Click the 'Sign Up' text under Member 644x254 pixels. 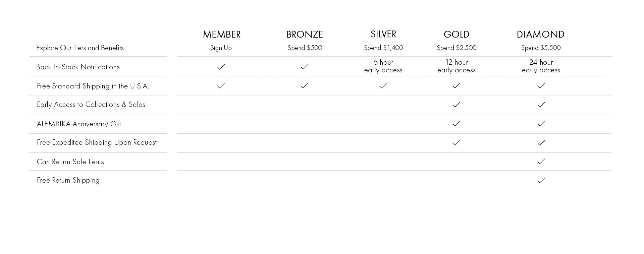tap(221, 48)
